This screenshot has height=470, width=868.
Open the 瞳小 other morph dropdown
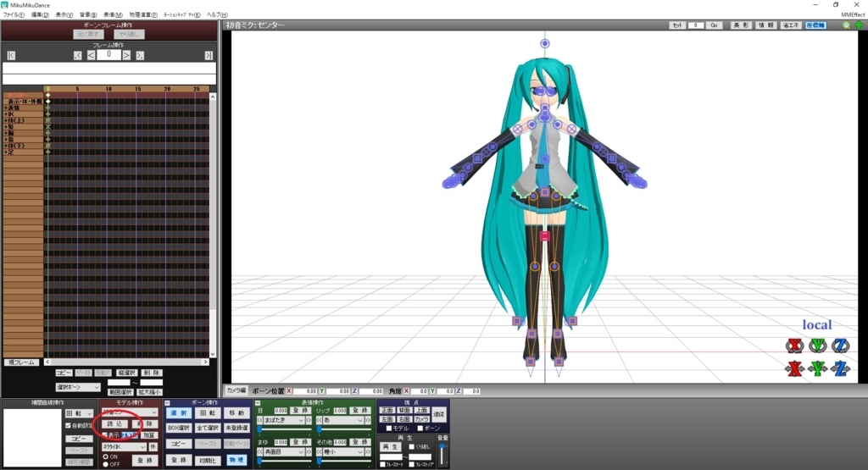344,451
